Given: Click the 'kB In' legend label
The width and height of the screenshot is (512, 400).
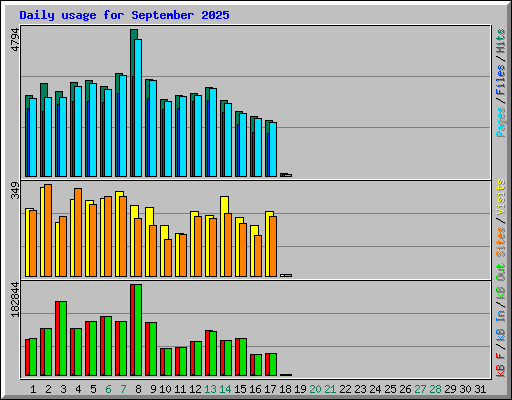Looking at the screenshot, I should [501, 326].
